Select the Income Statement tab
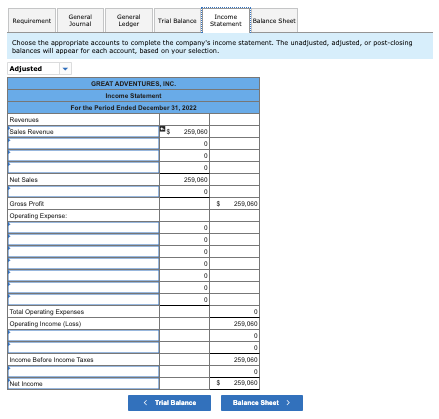This screenshot has height=419, width=439. [226, 20]
